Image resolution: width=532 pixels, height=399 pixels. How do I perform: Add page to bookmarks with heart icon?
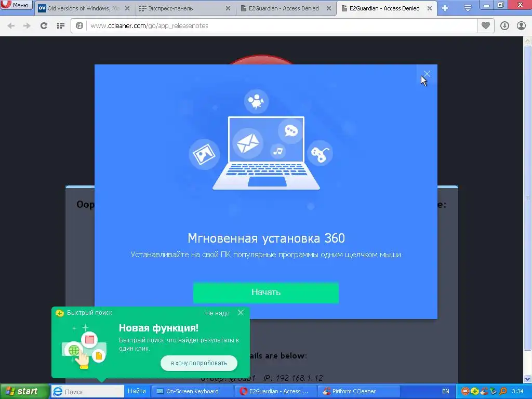[x=486, y=25]
